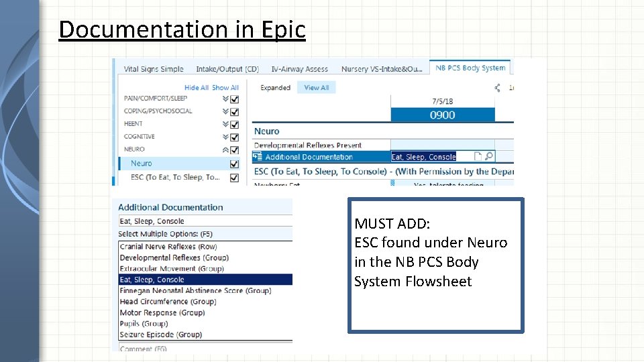
Task: Expand the PAIN/COMFORT/SLEEP section chevron
Action: click(x=225, y=99)
